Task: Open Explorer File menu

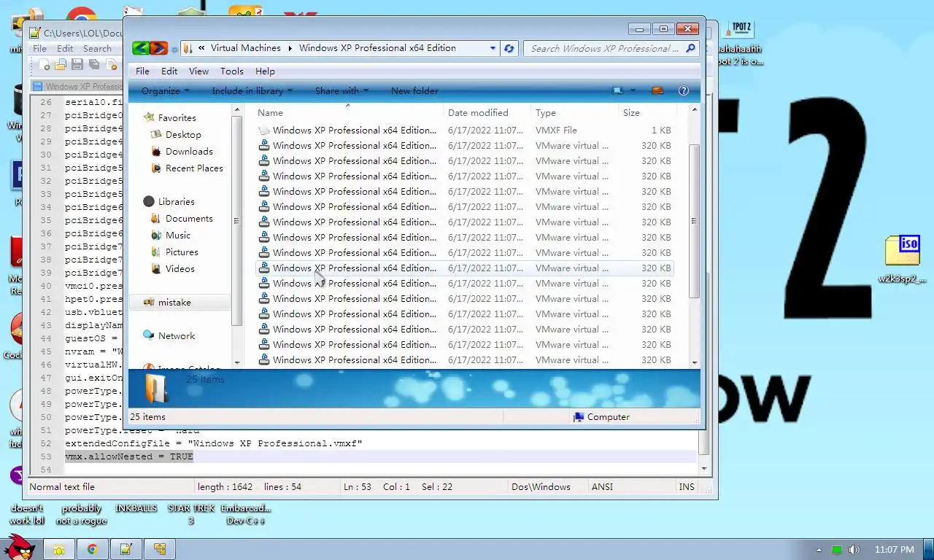Action: 142,71
